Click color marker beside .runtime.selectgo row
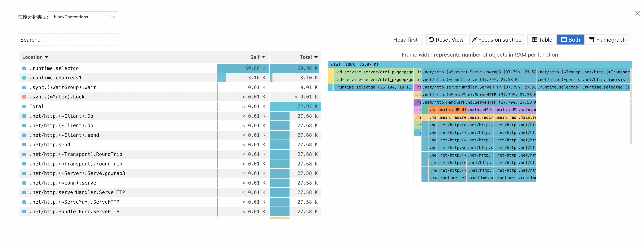 coord(24,68)
